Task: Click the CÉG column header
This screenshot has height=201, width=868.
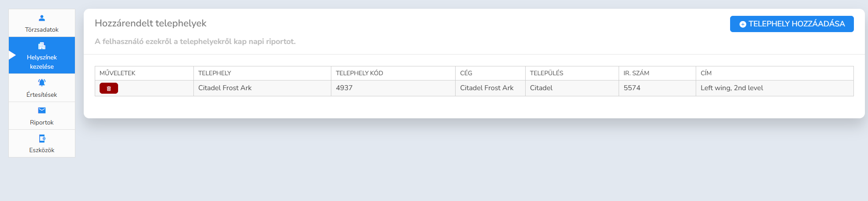Action: (x=466, y=73)
